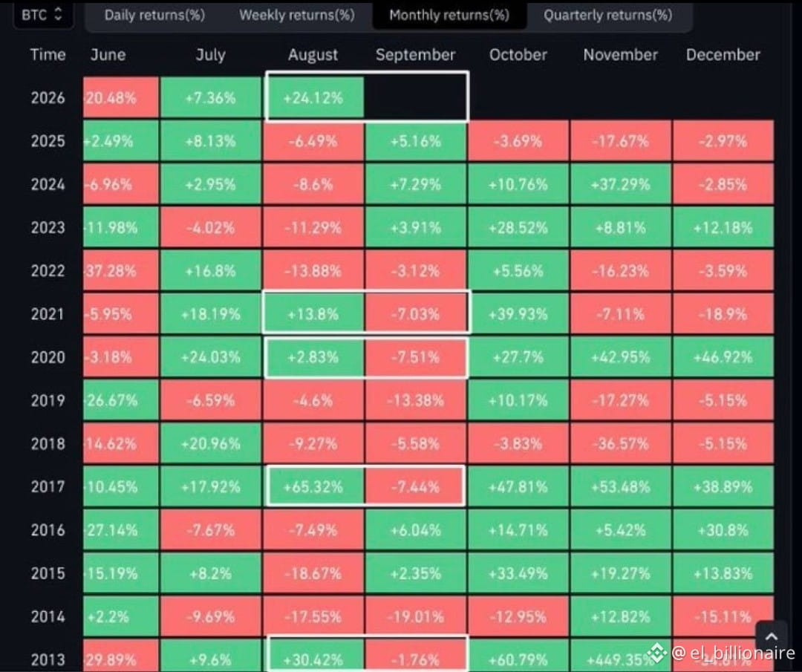The height and width of the screenshot is (672, 802).
Task: Click the -6.49% August 2025 cell
Action: click(313, 141)
